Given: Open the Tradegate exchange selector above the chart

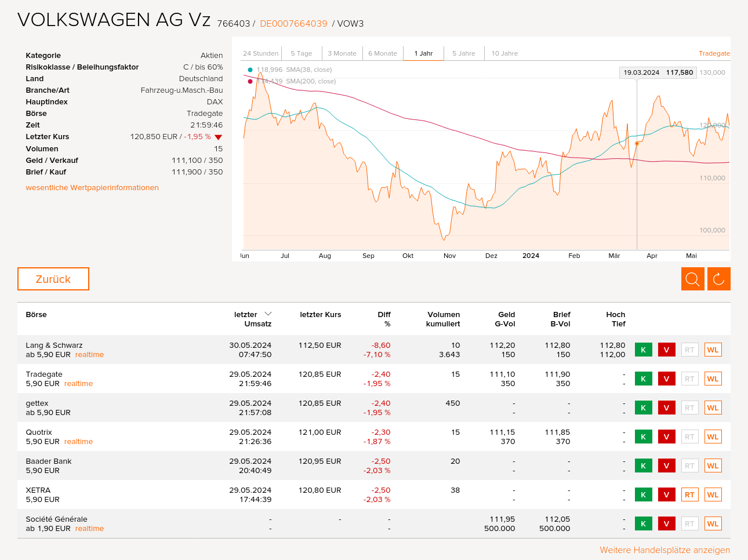Looking at the screenshot, I should [x=714, y=53].
